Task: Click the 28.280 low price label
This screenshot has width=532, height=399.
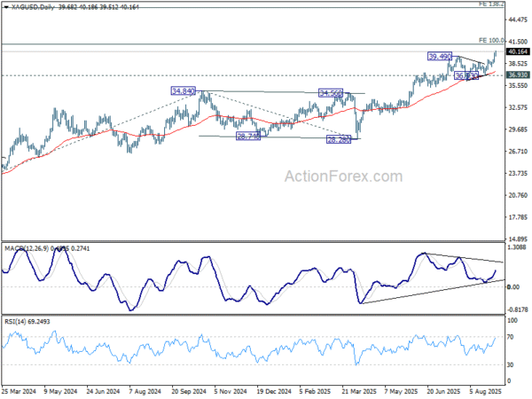Action: (x=339, y=139)
